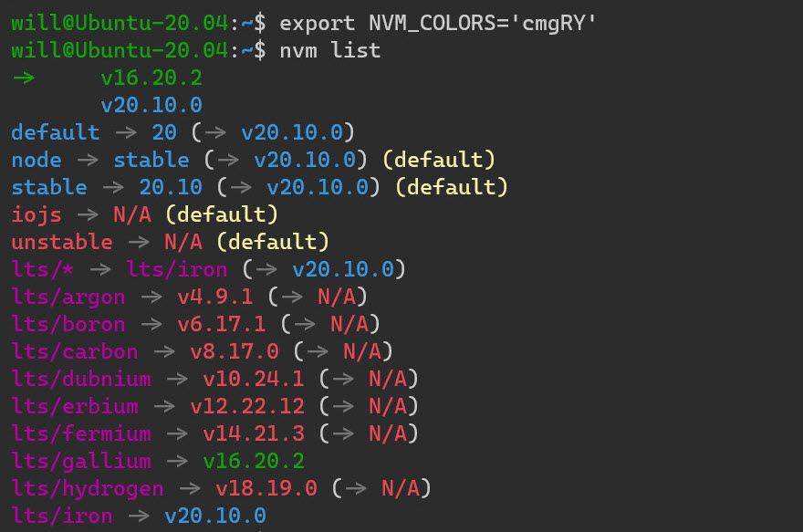Click the "node" alias name
The image size is (803, 532).
(x=36, y=161)
